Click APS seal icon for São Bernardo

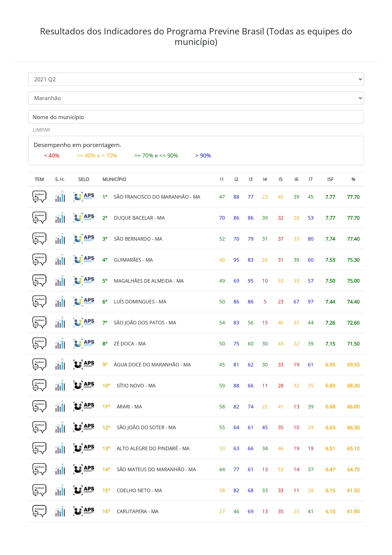click(83, 239)
